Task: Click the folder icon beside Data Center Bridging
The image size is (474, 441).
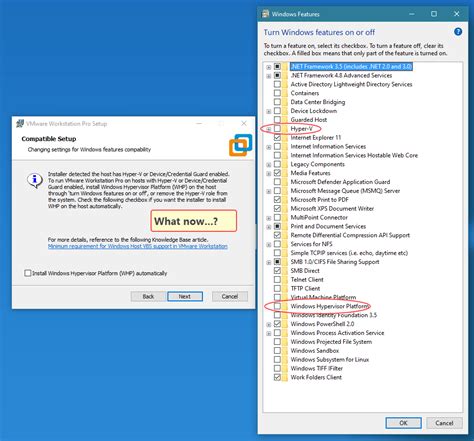Action: tap(285, 102)
